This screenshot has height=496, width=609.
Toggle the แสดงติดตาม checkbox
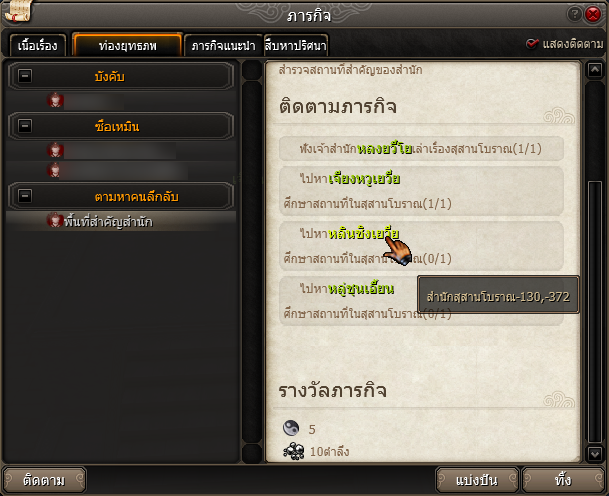tap(532, 44)
